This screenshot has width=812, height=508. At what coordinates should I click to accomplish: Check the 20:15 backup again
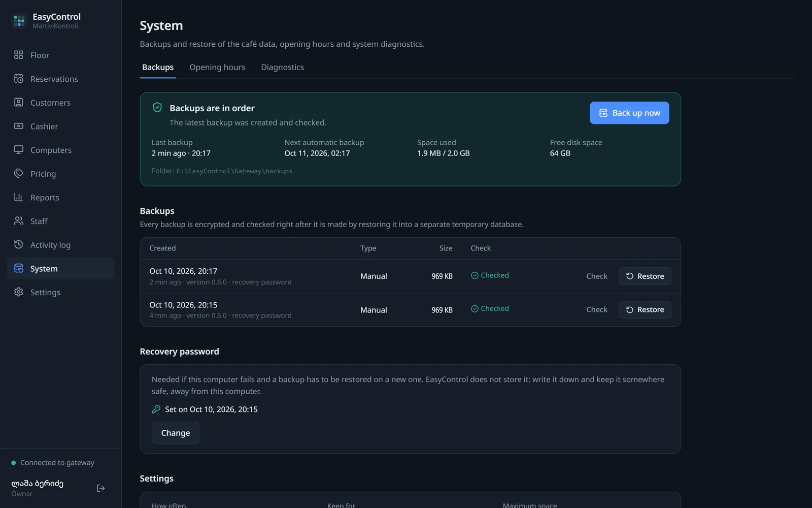click(x=597, y=310)
